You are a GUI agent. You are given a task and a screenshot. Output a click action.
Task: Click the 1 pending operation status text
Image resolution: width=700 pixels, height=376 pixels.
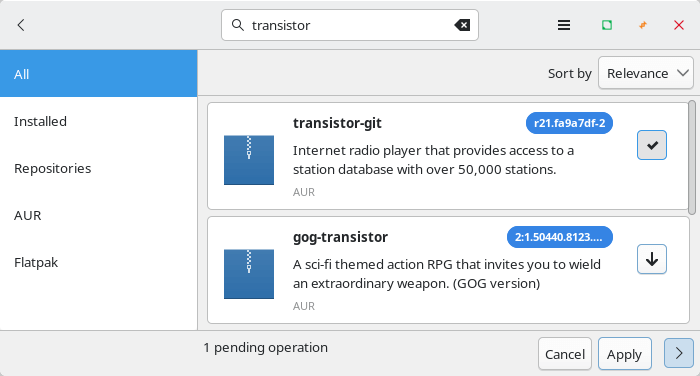tap(266, 347)
